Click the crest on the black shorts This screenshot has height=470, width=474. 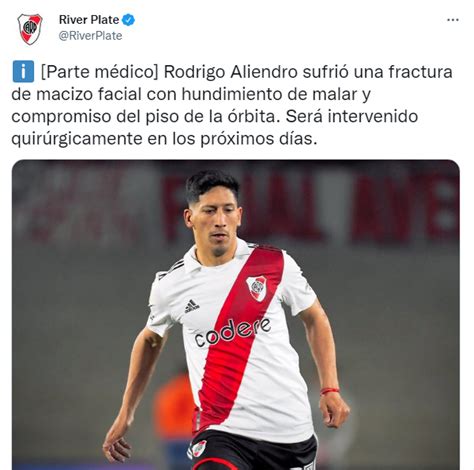(198, 449)
